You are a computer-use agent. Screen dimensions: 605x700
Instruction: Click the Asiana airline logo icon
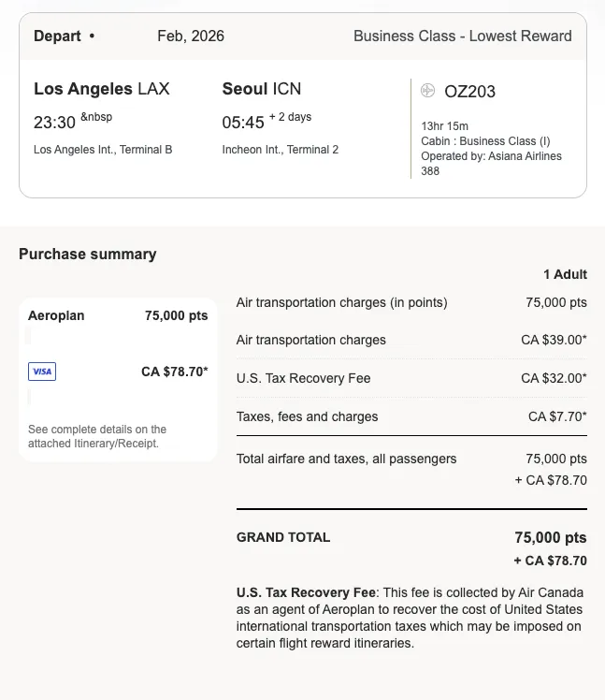click(427, 90)
